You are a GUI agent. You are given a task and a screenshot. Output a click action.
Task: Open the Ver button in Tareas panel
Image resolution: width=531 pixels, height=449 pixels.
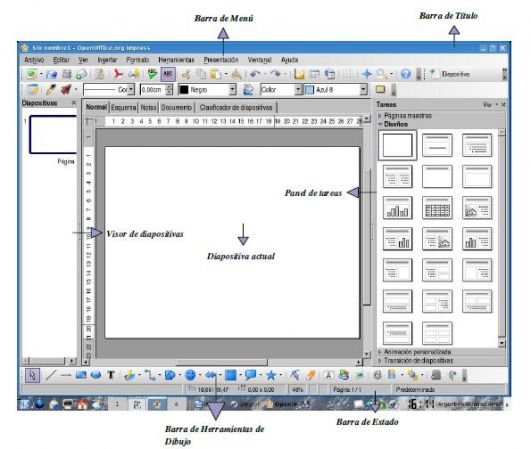coord(490,105)
